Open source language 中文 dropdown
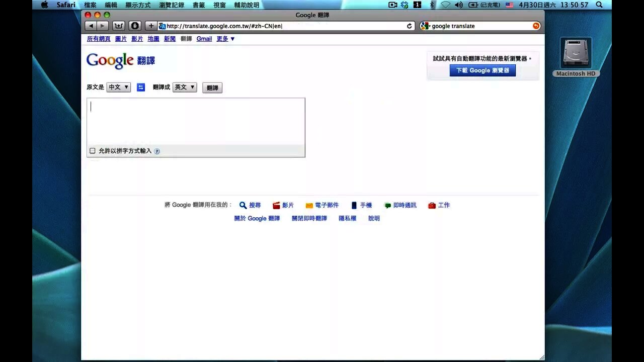The image size is (644, 362). pyautogui.click(x=119, y=87)
